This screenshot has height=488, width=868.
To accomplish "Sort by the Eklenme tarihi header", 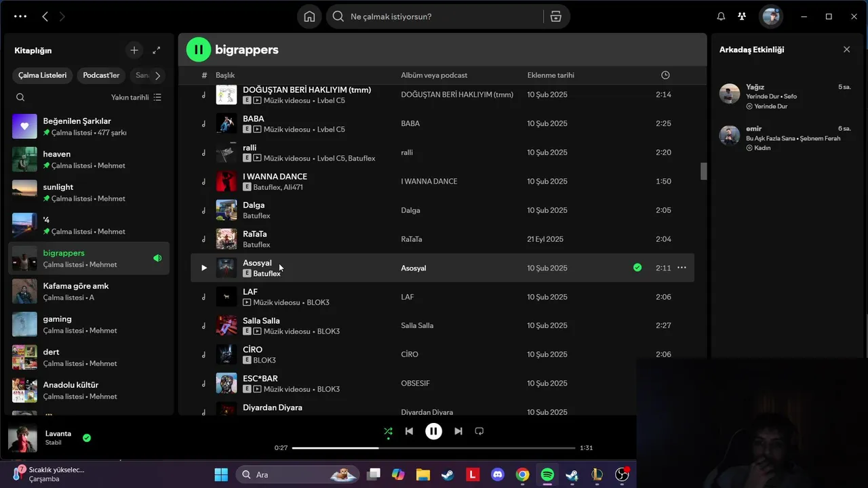I will [x=551, y=75].
